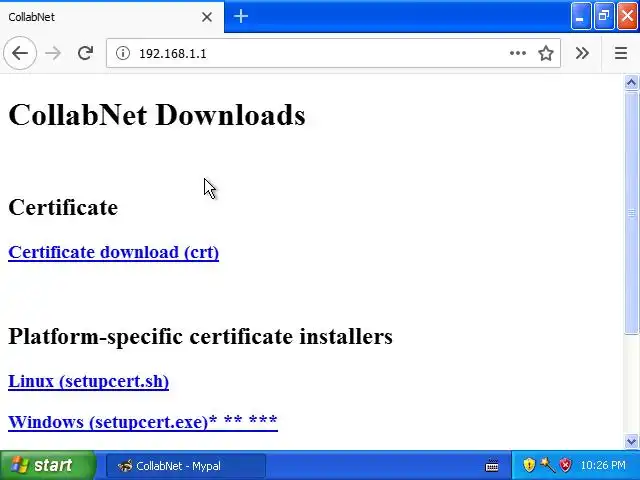The width and height of the screenshot is (640, 480).
Task: Open the yellow security shield tray icon
Action: pos(529,465)
